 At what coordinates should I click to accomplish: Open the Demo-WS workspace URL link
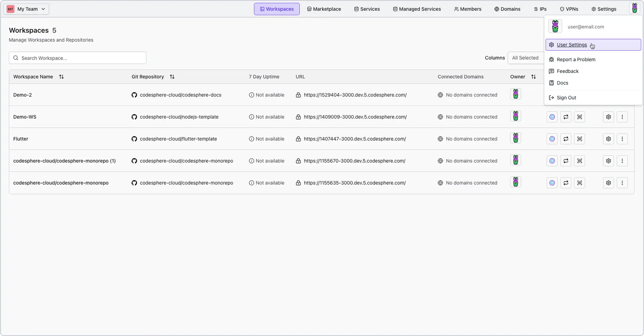click(x=355, y=117)
